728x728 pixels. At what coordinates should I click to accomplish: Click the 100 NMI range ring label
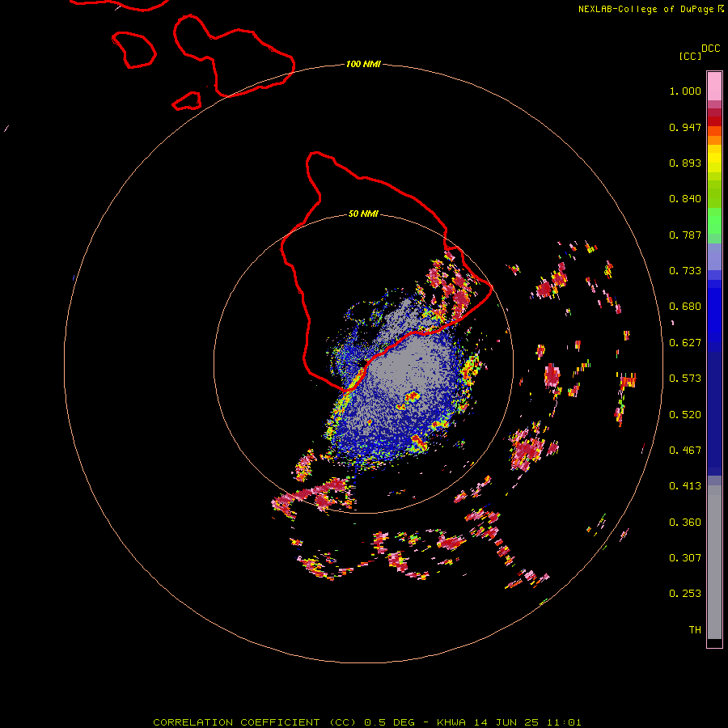[363, 64]
